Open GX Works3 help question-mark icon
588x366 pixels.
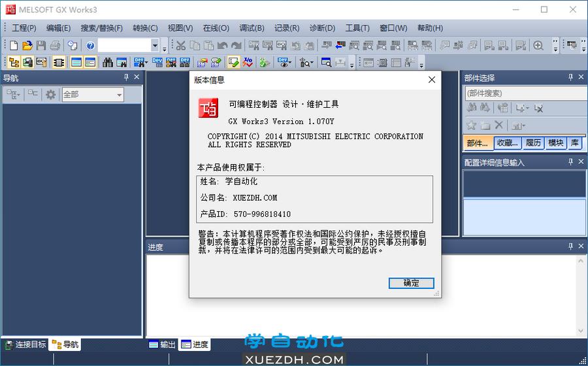(x=90, y=46)
